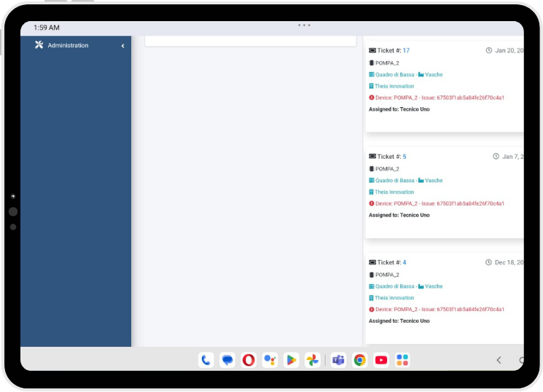
Task: Open ticket number 5 link
Action: pos(404,157)
